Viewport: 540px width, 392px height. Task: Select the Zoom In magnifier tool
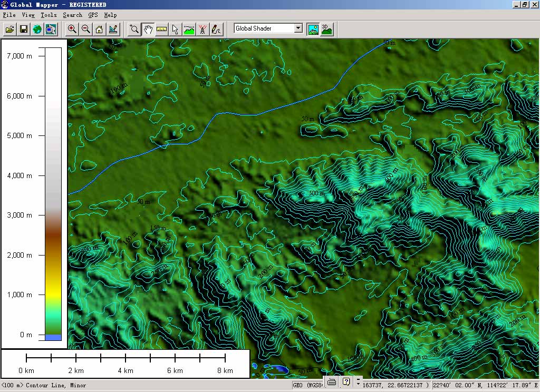click(72, 29)
